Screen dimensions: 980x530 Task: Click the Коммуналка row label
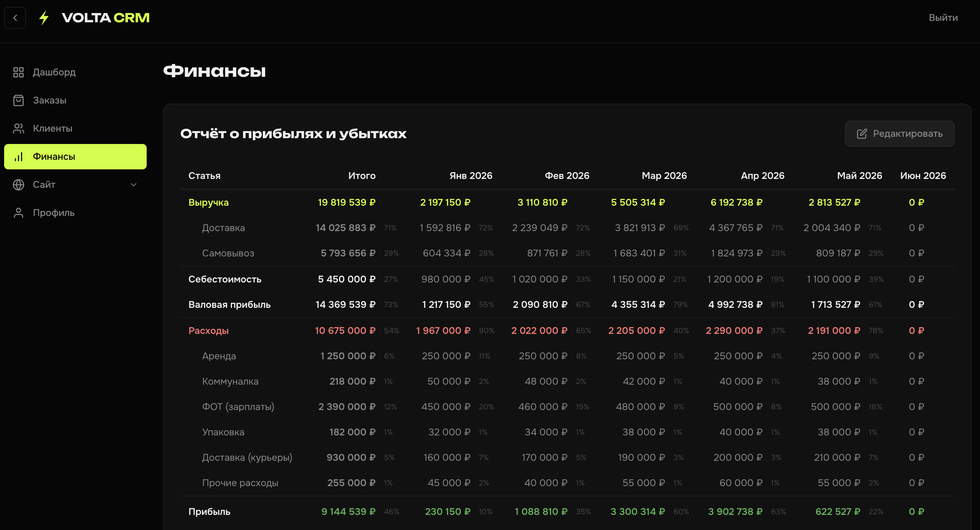230,381
